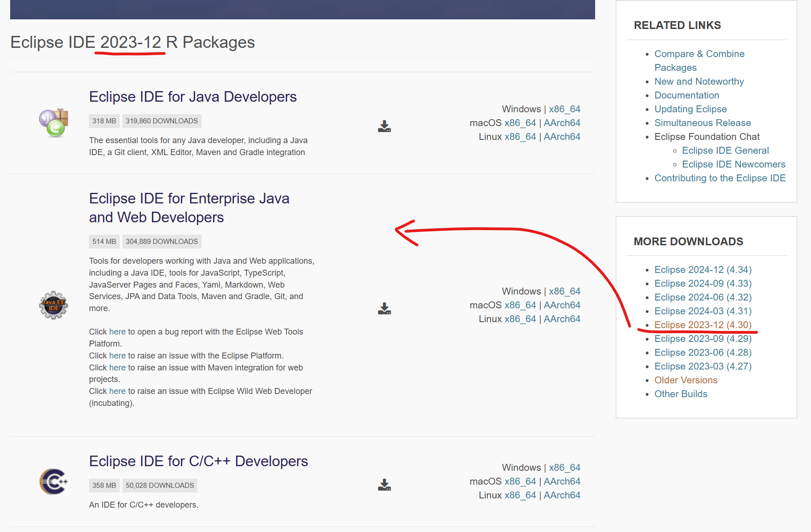
Task: Open Eclipse IDE General chat link
Action: tap(725, 150)
